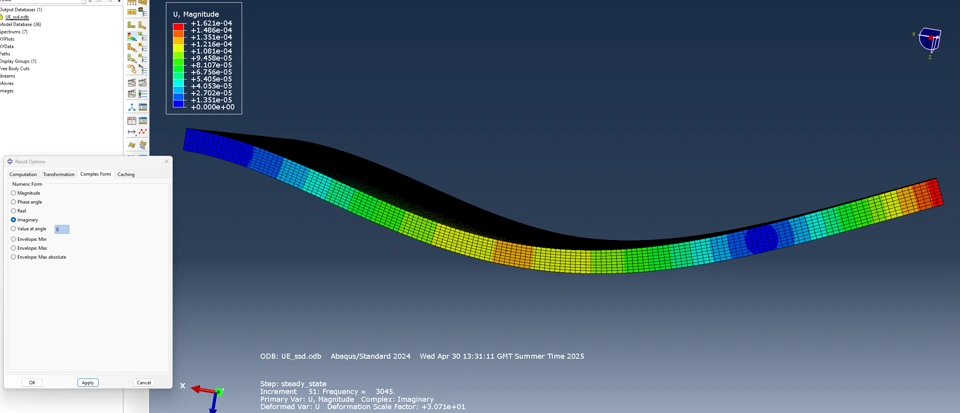Screen dimensions: 960x413
Task: Click the U, Magnitude legend title
Action: 196,14
